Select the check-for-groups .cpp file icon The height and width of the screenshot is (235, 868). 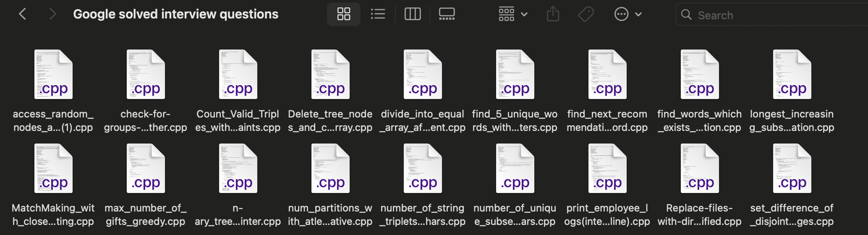pos(146,75)
